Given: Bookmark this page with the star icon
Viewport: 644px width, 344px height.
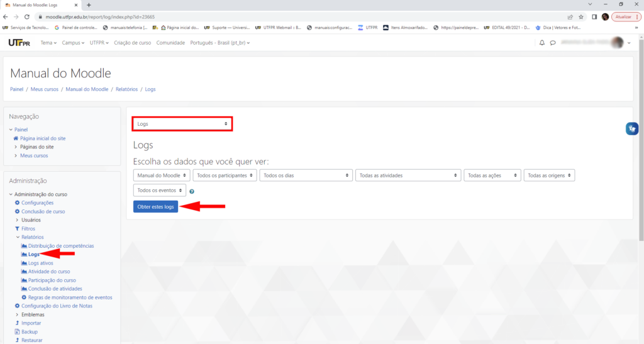Looking at the screenshot, I should click(580, 17).
